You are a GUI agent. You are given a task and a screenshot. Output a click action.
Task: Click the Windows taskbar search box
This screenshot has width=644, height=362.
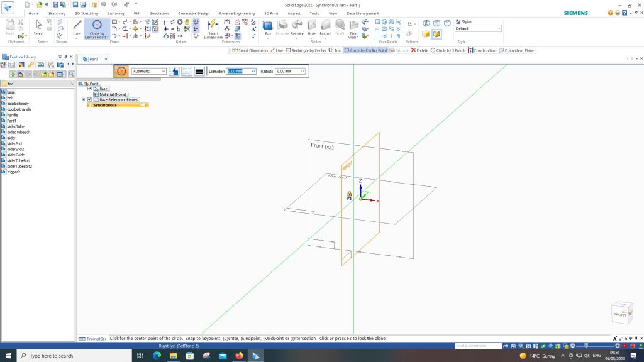74,356
